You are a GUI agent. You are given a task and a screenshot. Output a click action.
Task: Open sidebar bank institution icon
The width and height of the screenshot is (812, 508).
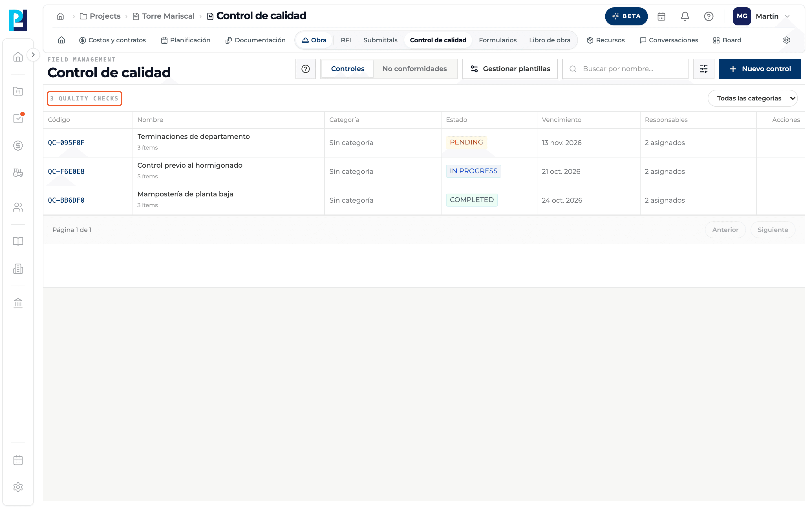(18, 303)
